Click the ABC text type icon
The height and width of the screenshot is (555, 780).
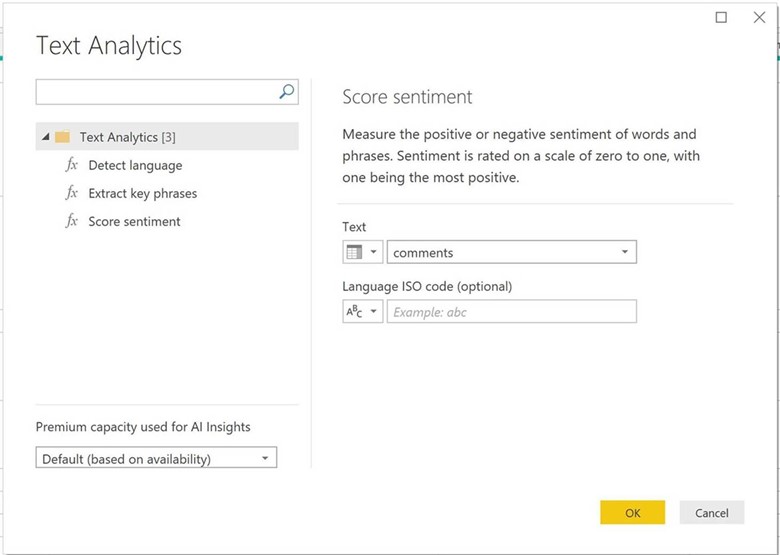click(354, 312)
